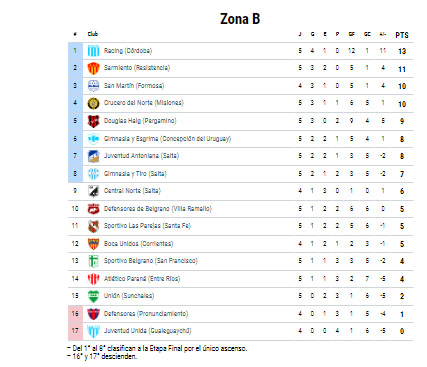The image size is (427, 367).
Task: Open the Defensores de Belgrano (Villa Ramallo) name
Action: [158, 209]
